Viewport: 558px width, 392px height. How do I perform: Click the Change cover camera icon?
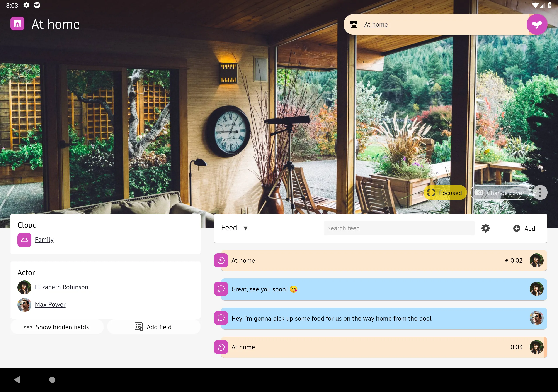(x=480, y=193)
